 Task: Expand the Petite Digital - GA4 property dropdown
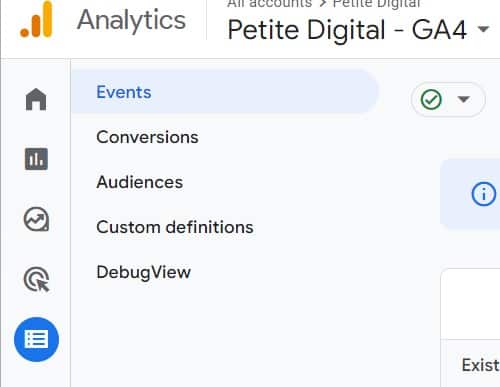[x=483, y=29]
